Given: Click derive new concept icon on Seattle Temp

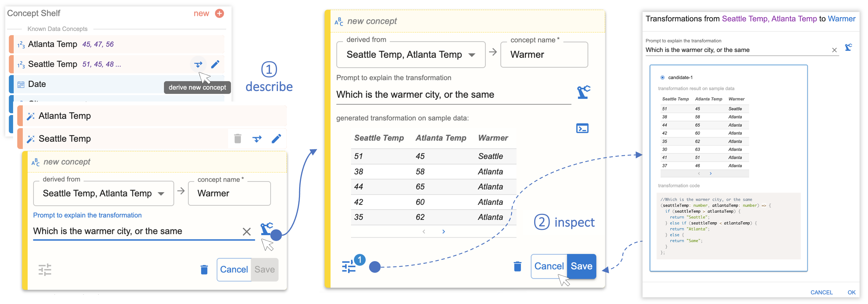Looking at the screenshot, I should [198, 64].
